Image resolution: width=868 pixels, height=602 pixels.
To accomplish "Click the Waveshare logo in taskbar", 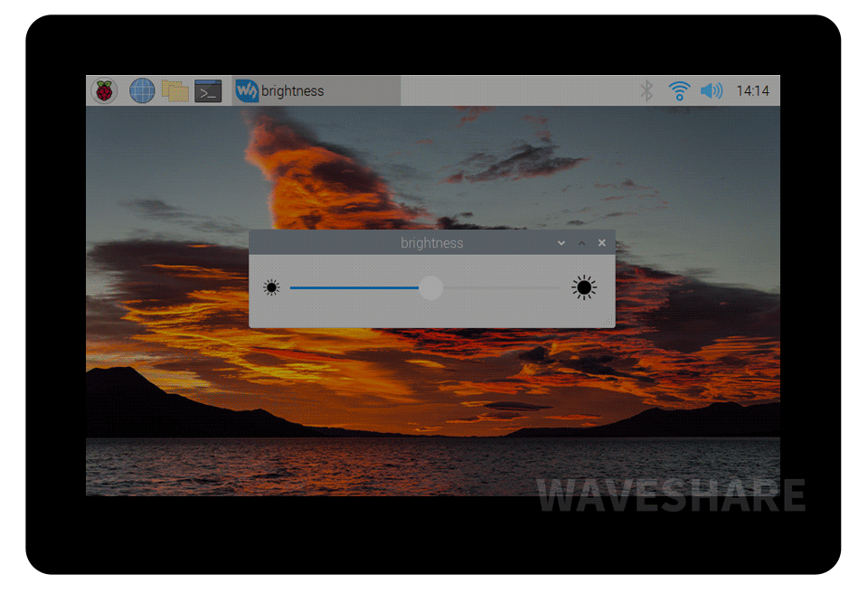I will point(247,90).
